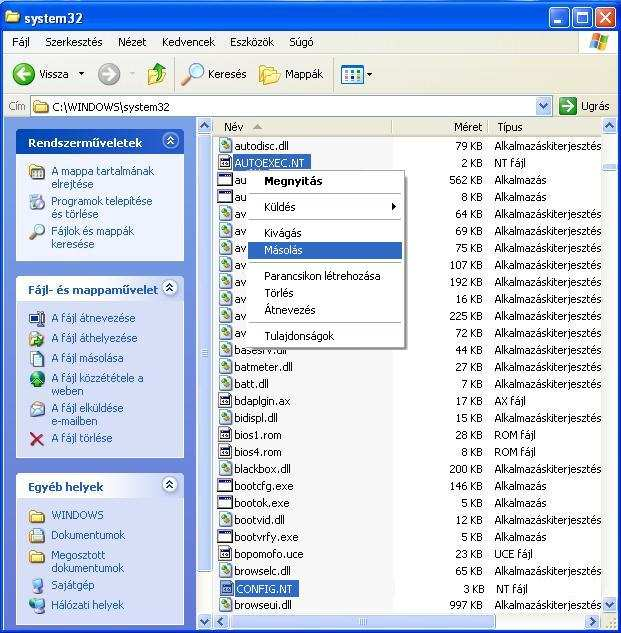Choose Törlés in the context menu
Image resolution: width=621 pixels, height=633 pixels.
point(325,293)
